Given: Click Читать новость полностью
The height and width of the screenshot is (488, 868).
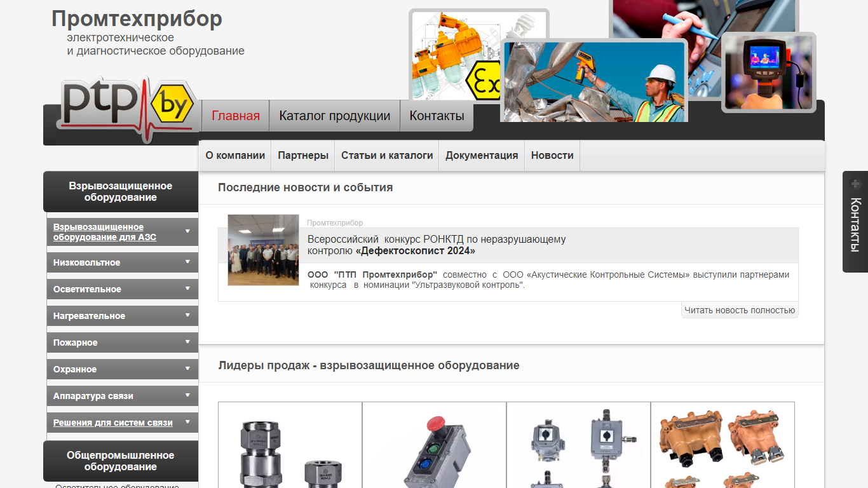Looking at the screenshot, I should pyautogui.click(x=740, y=310).
